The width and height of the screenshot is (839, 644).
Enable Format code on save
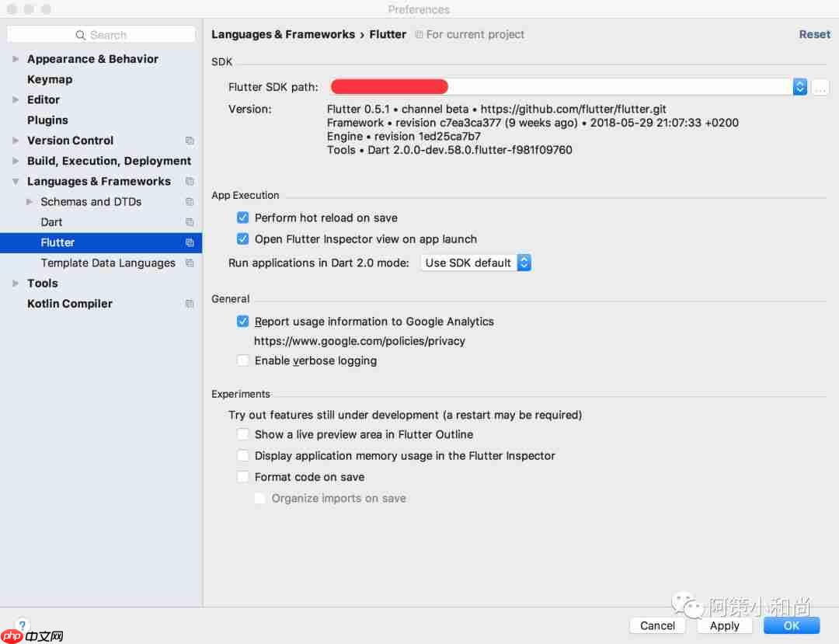[243, 476]
